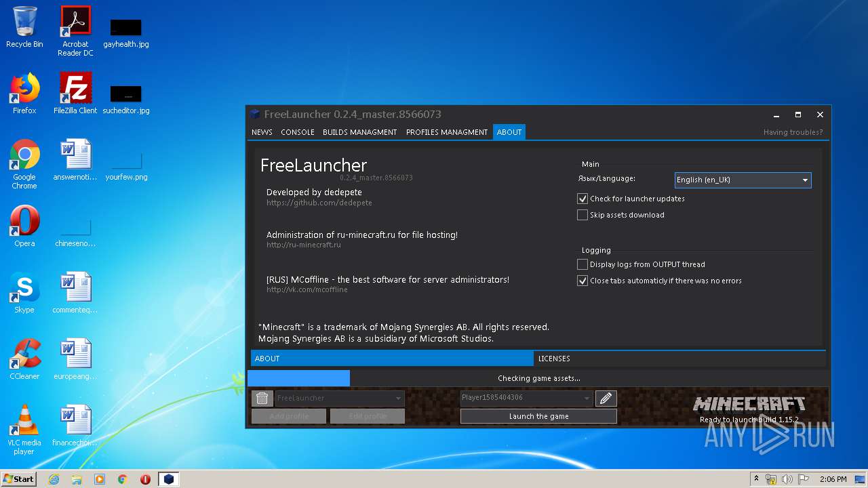Launch Opera from the desktop
This screenshot has width=868, height=488.
click(x=24, y=226)
